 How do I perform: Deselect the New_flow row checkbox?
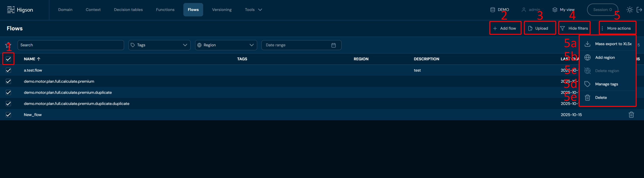point(8,115)
